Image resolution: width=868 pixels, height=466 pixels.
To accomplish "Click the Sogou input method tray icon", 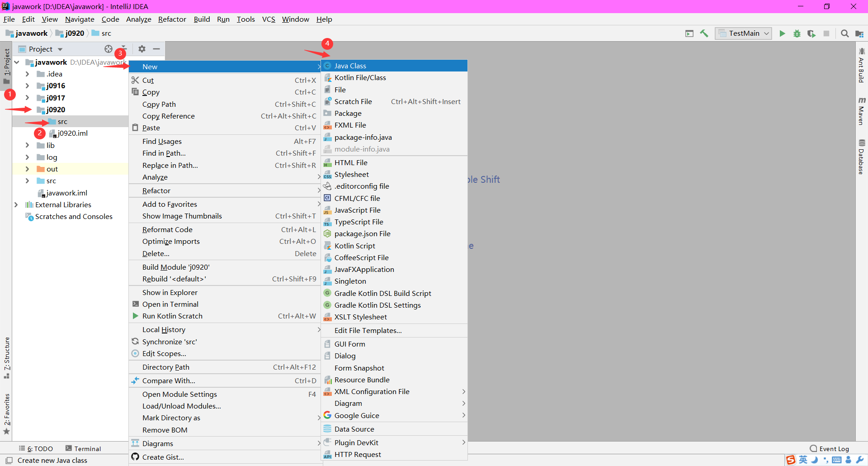I will coord(791,460).
